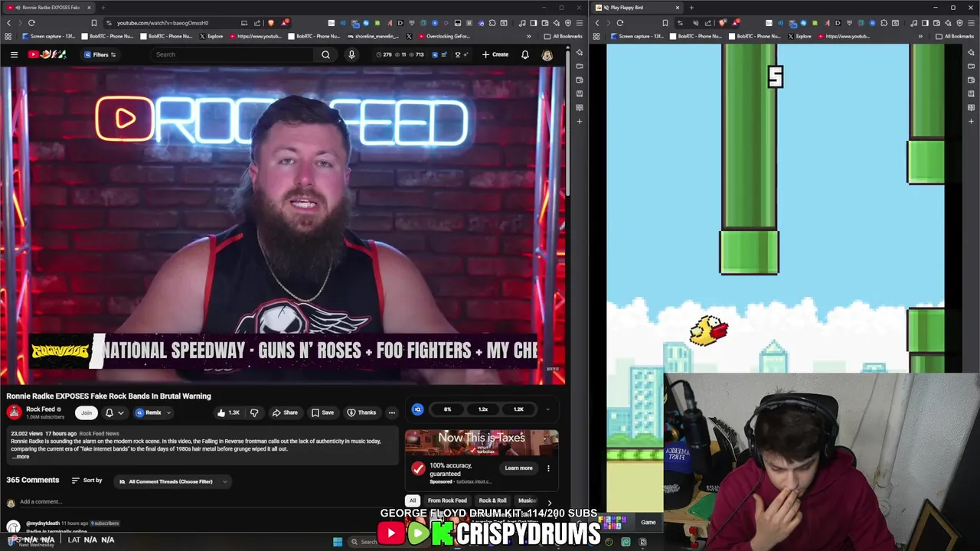Open Sort by comments menu
Image resolution: width=980 pixels, height=551 pixels.
(87, 481)
